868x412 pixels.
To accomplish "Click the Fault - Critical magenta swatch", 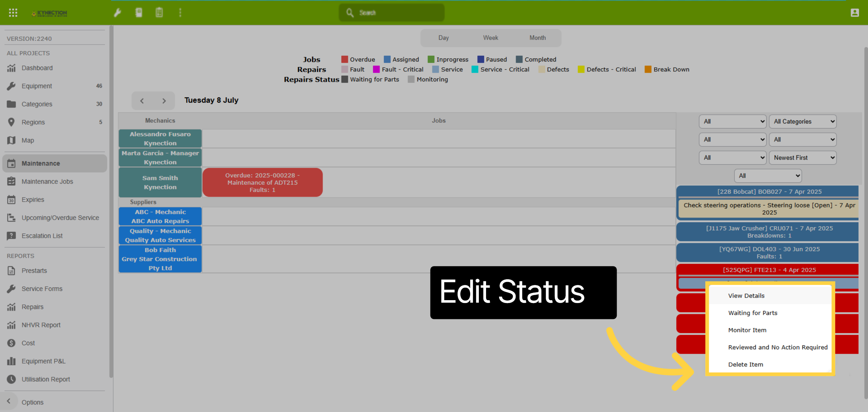I will point(376,70).
